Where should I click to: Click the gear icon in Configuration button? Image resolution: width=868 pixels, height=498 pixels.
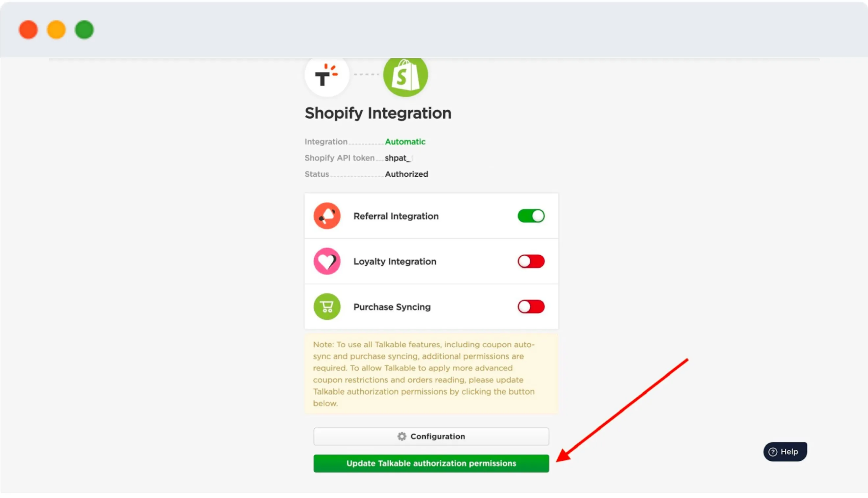coord(402,436)
